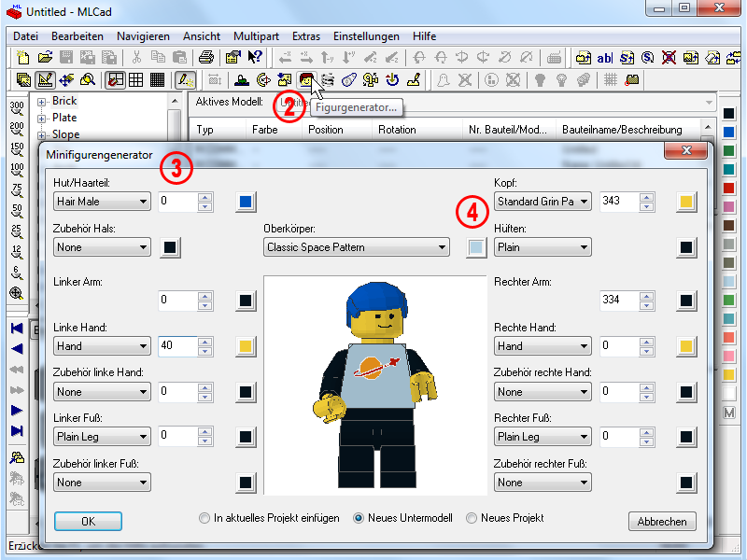Click the spring generator icon
747x560 pixels.
pos(328,79)
